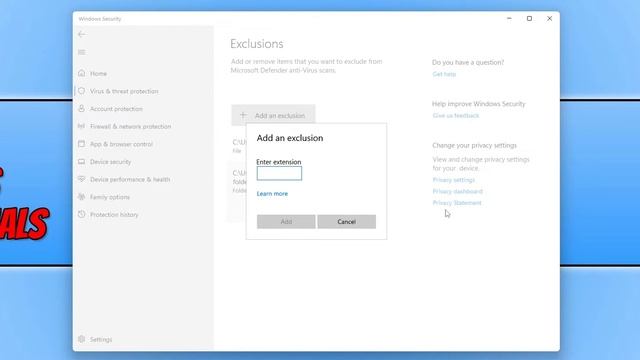This screenshot has height=360, width=640.
Task: Cancel the Add an exclusion dialog
Action: (x=347, y=222)
